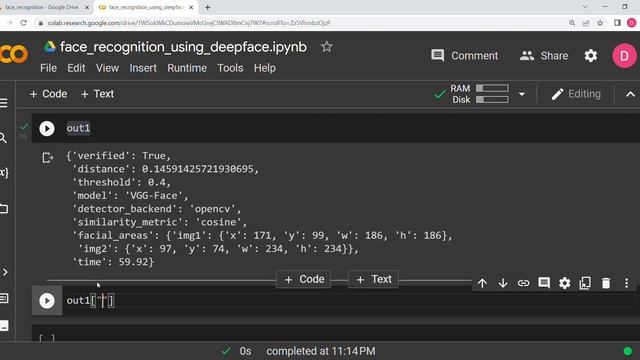640x360 pixels.
Task: Add a code cell from toolbar
Action: (x=48, y=94)
